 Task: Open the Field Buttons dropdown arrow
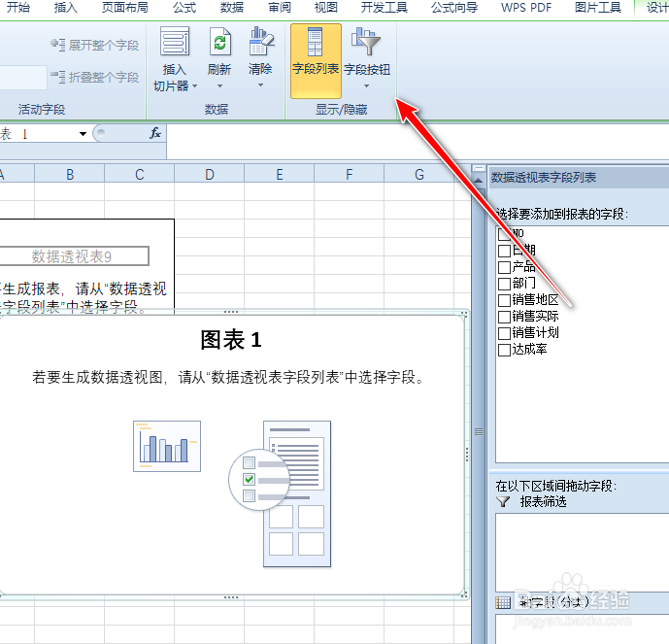366,85
